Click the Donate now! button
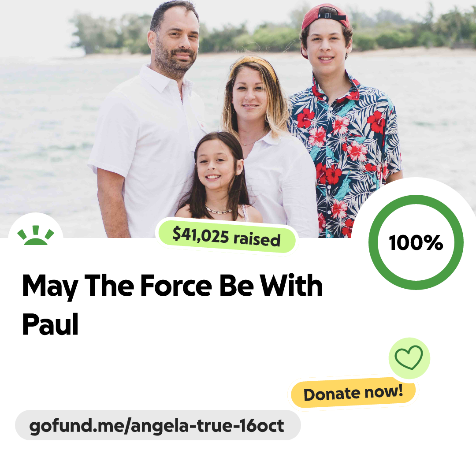This screenshot has width=476, height=476. [x=353, y=393]
